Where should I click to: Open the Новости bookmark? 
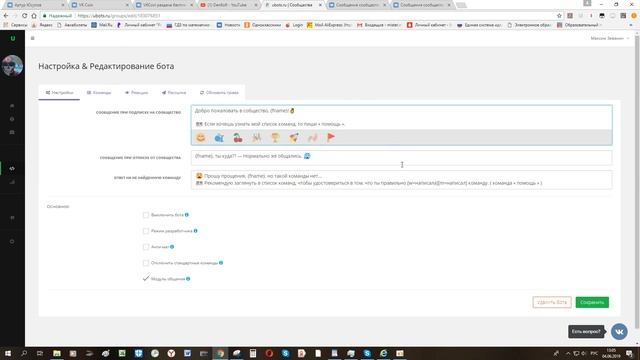point(229,25)
